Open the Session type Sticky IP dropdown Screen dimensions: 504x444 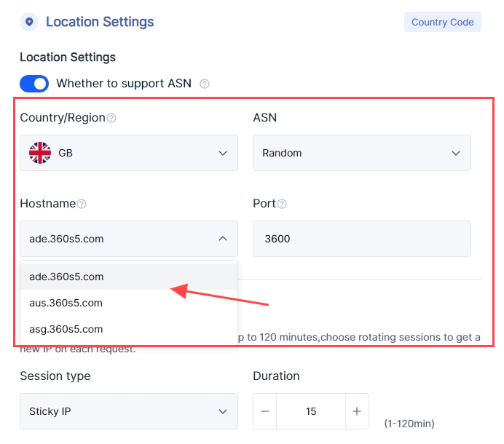129,411
